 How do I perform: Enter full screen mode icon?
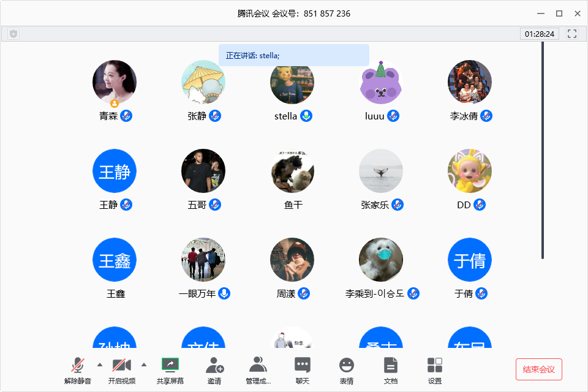572,34
